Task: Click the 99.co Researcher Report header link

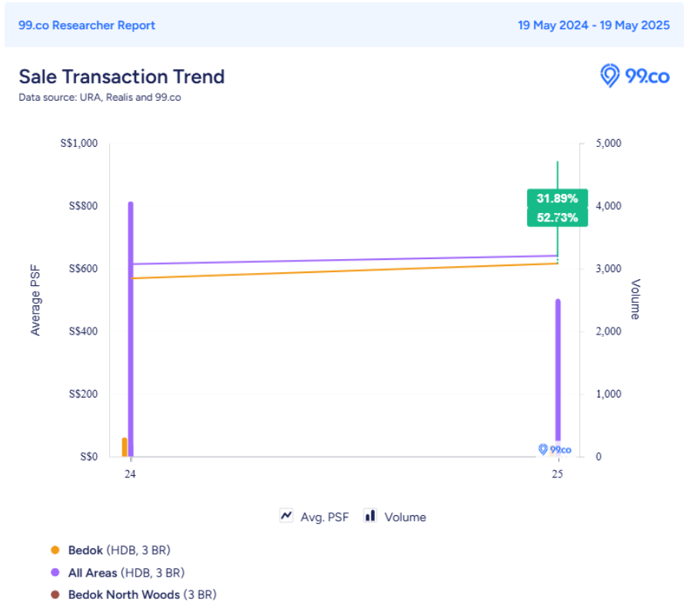Action: click(x=87, y=25)
